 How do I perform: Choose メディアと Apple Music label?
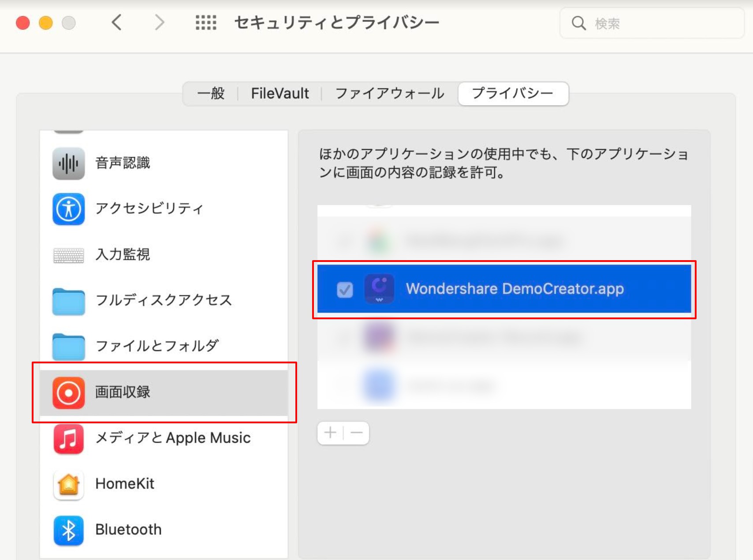(x=173, y=438)
